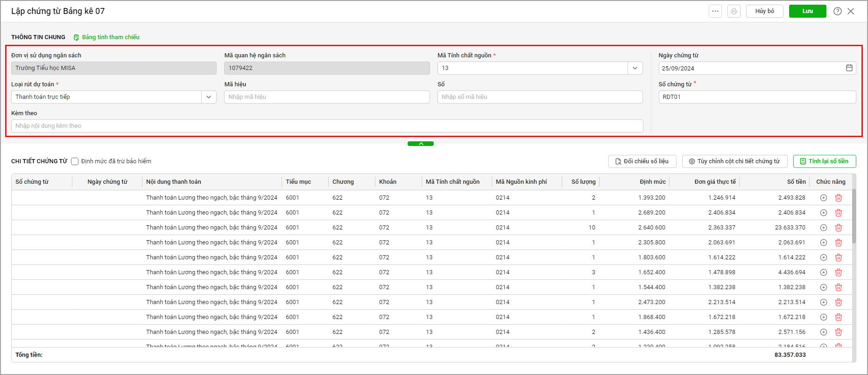Click the Lưu save button

(808, 11)
